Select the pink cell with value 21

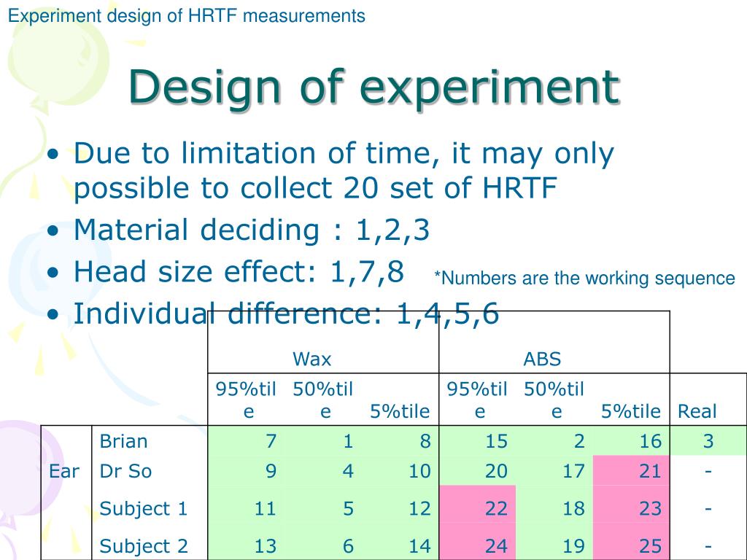pyautogui.click(x=631, y=471)
